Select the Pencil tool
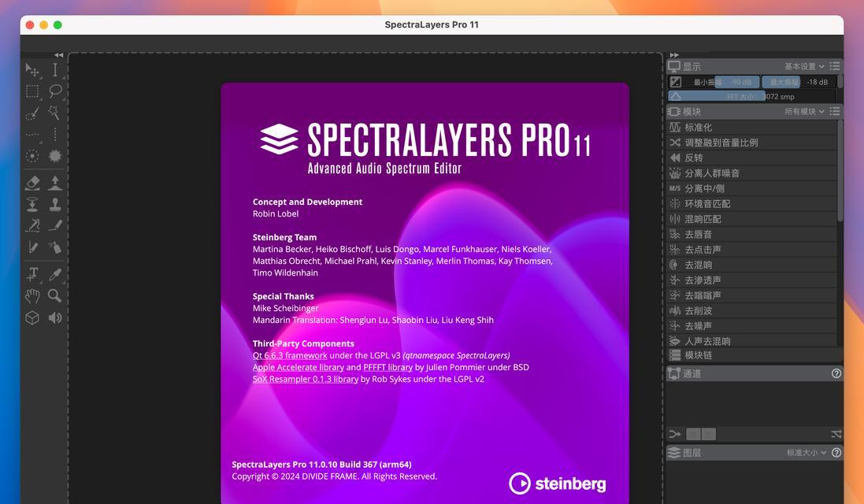This screenshot has height=504, width=864. tap(32, 247)
